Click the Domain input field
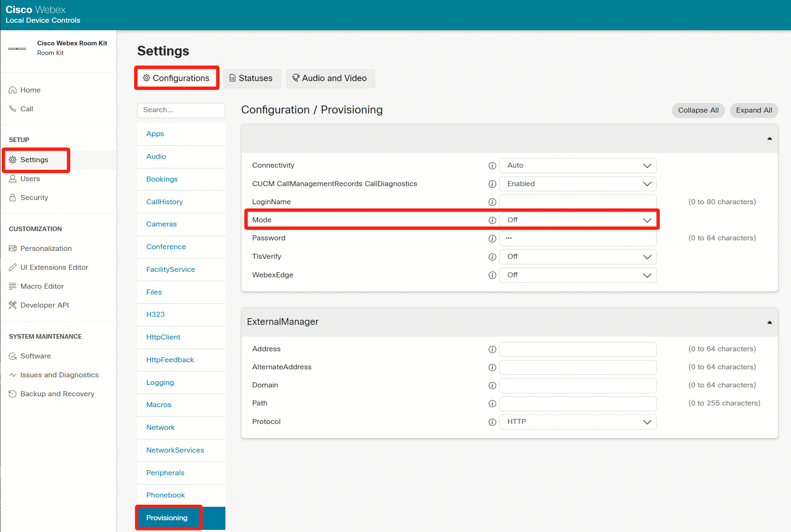This screenshot has width=791, height=532. [x=578, y=385]
